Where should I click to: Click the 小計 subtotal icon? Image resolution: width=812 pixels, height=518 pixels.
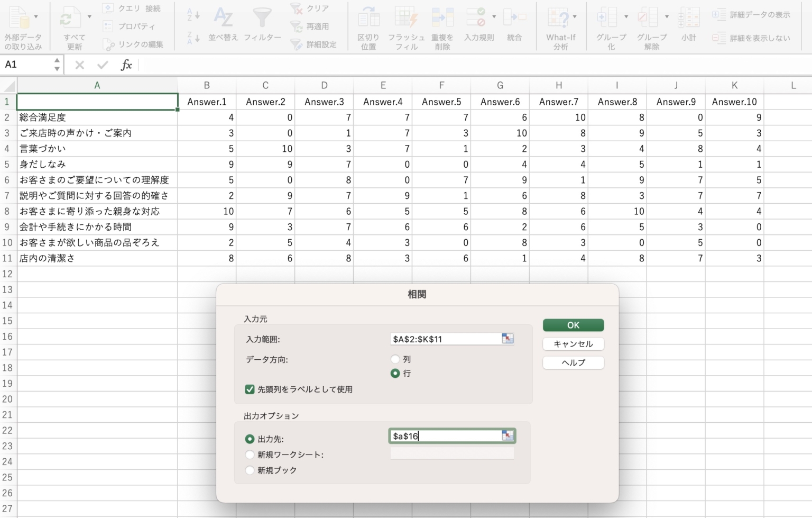pos(688,17)
